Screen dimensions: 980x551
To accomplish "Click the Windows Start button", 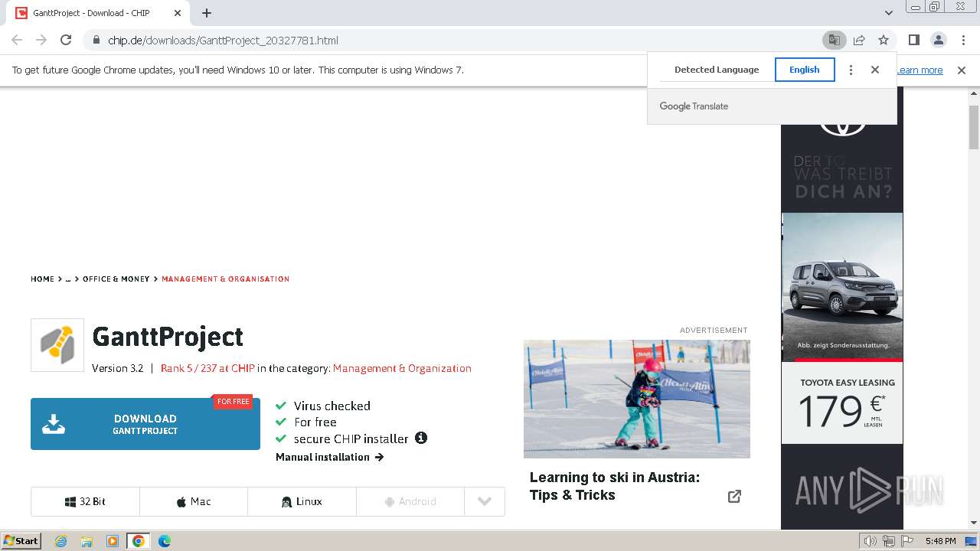I will (21, 541).
